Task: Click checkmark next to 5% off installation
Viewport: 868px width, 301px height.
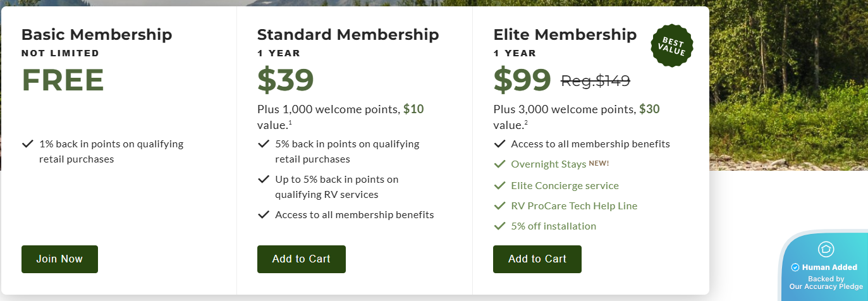Action: click(499, 226)
